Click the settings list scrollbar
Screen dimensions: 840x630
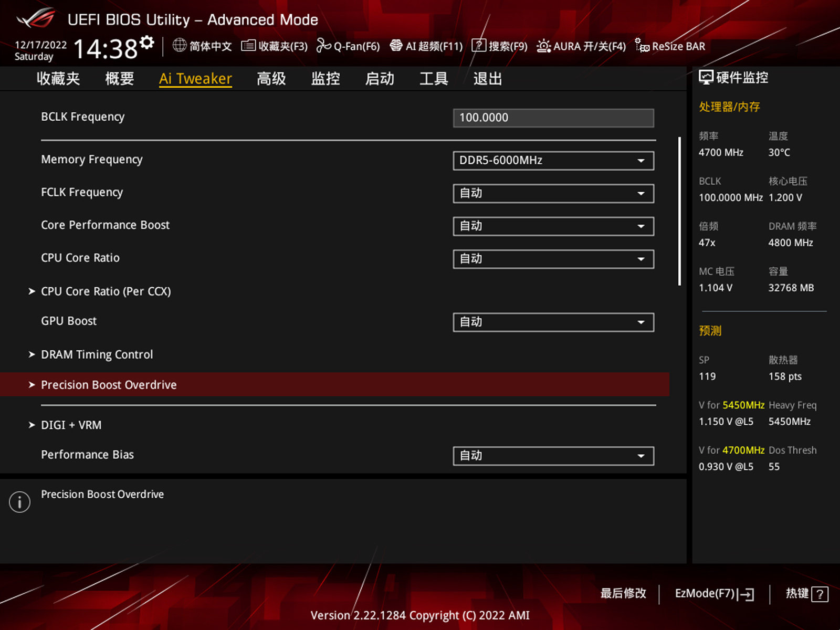[679, 211]
